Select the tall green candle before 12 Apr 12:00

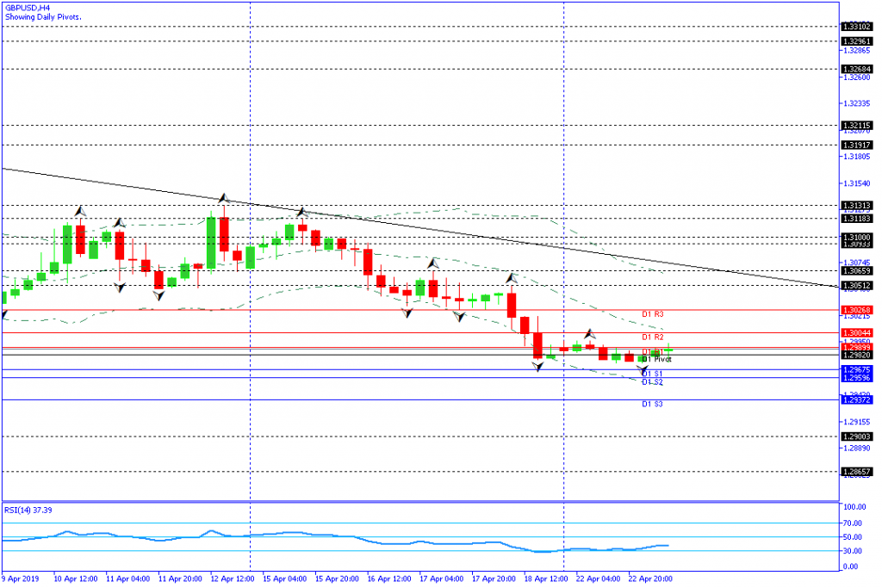pyautogui.click(x=212, y=243)
